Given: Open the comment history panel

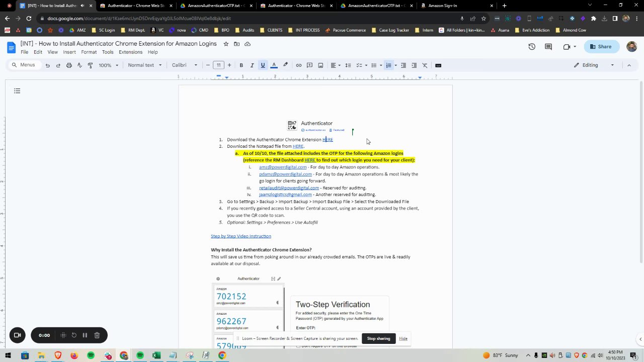Looking at the screenshot, I should pos(548,47).
